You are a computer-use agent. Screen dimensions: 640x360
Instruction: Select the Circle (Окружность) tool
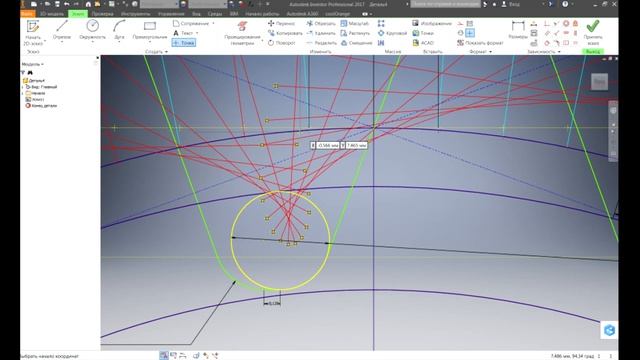(x=93, y=30)
